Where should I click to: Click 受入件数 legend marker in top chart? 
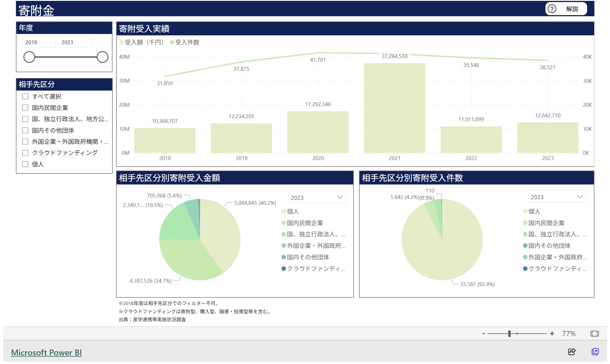172,42
